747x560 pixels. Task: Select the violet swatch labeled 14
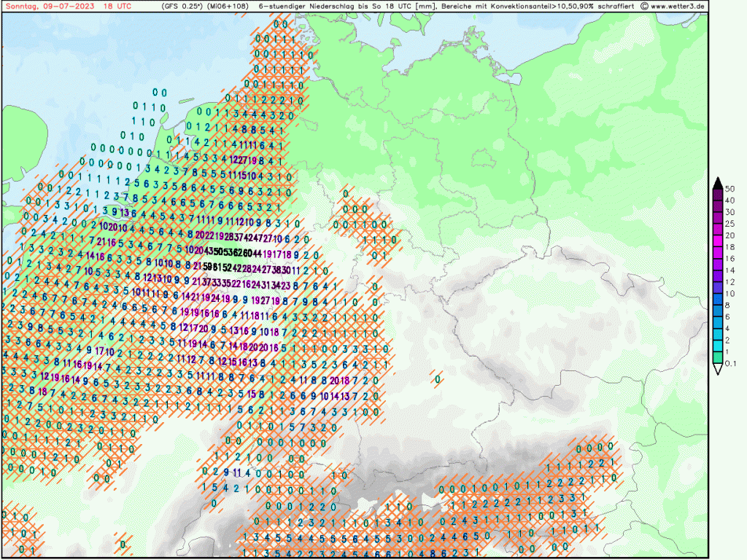(x=718, y=265)
